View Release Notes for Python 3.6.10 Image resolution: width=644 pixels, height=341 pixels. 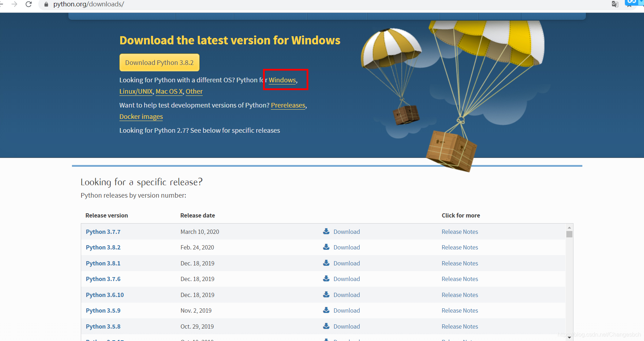(460, 295)
